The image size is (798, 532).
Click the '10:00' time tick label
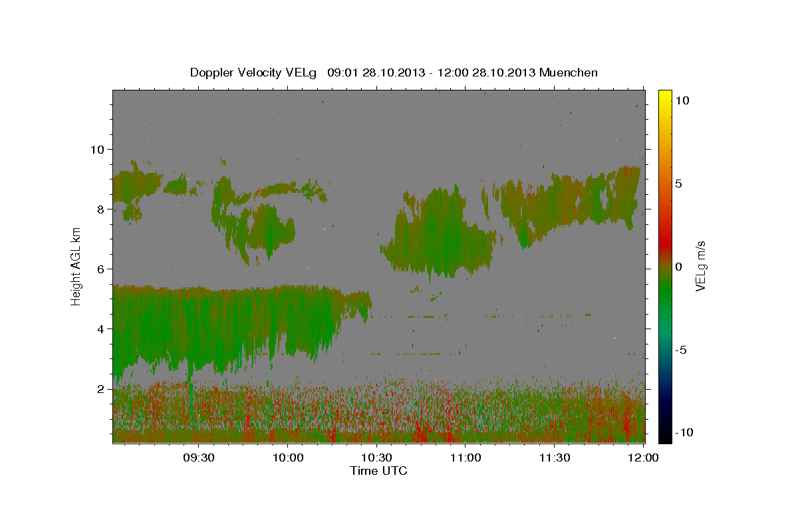(x=288, y=458)
